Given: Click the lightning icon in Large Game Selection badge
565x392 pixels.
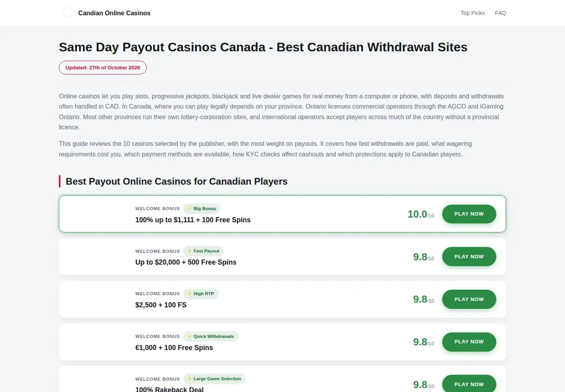Looking at the screenshot, I should [x=190, y=379].
